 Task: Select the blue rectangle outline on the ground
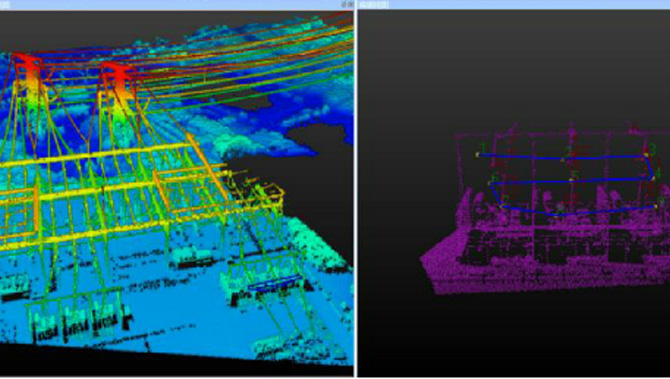tap(275, 282)
